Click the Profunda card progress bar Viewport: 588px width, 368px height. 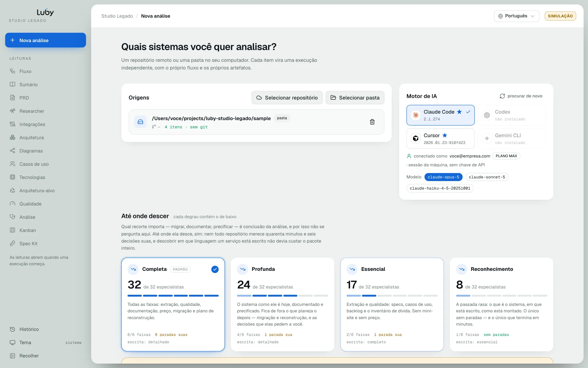(x=283, y=296)
